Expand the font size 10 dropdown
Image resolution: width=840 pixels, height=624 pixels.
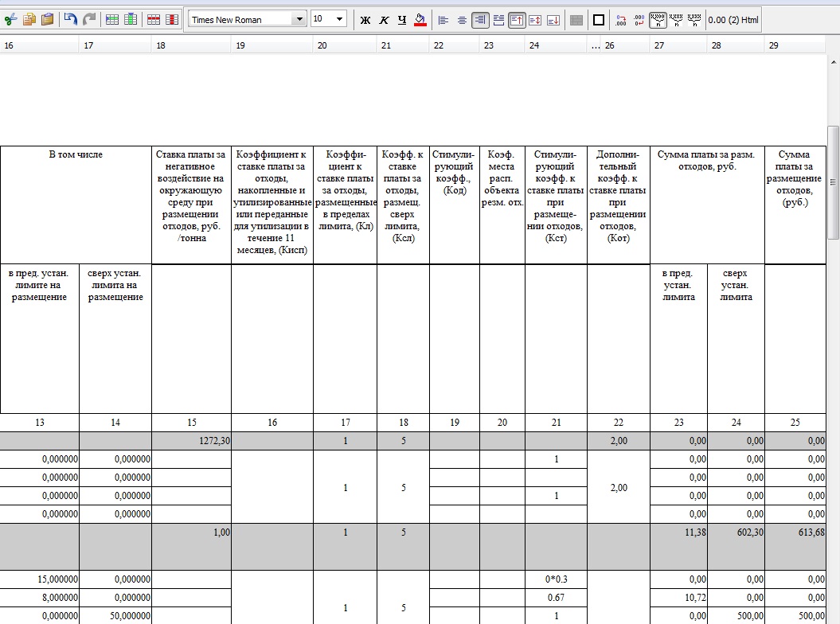339,19
